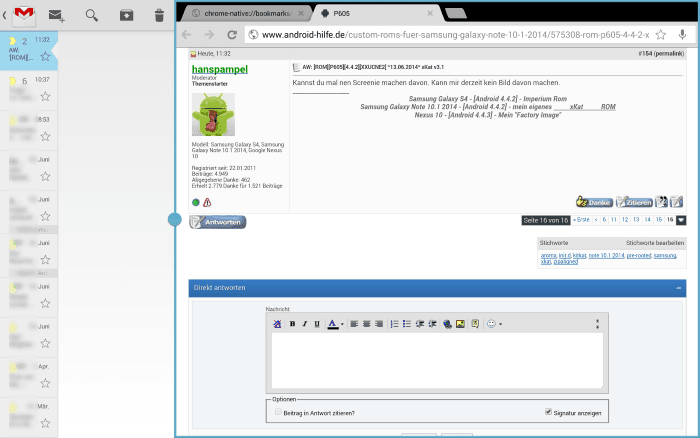Open smiley dropdown arrow
The width and height of the screenshot is (700, 438).
[500, 325]
